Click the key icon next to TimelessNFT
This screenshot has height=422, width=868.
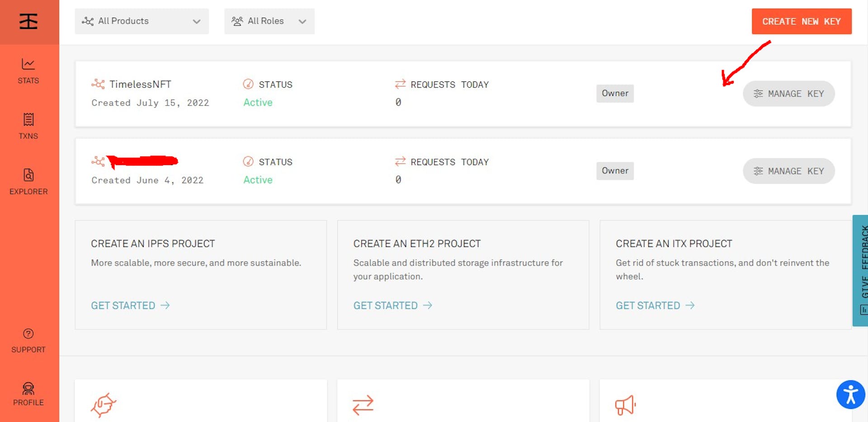click(x=98, y=84)
